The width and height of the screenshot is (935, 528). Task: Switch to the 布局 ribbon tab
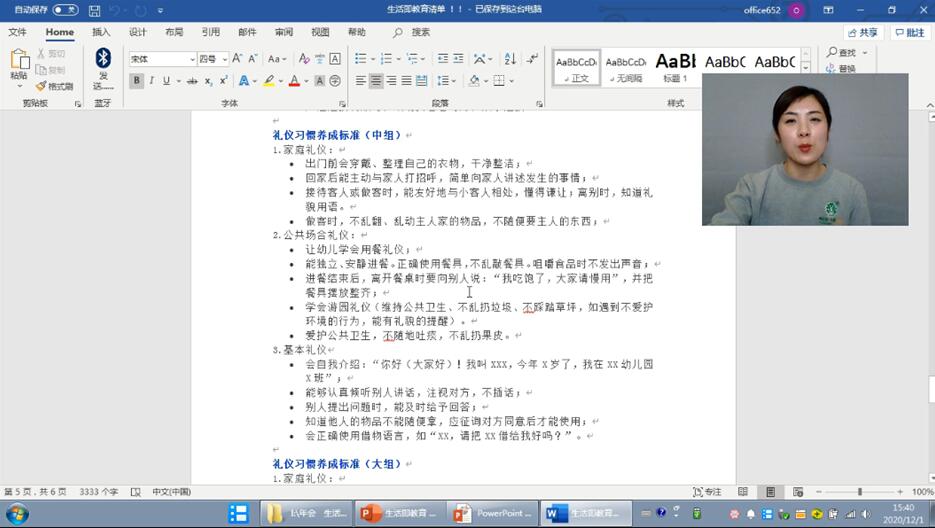pyautogui.click(x=174, y=32)
